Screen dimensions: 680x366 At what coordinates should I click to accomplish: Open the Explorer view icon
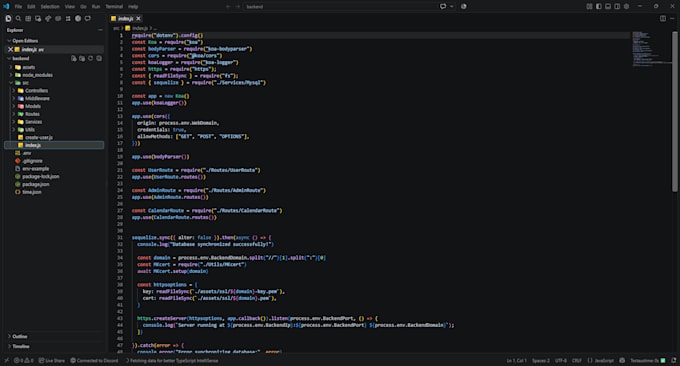[x=8, y=19]
